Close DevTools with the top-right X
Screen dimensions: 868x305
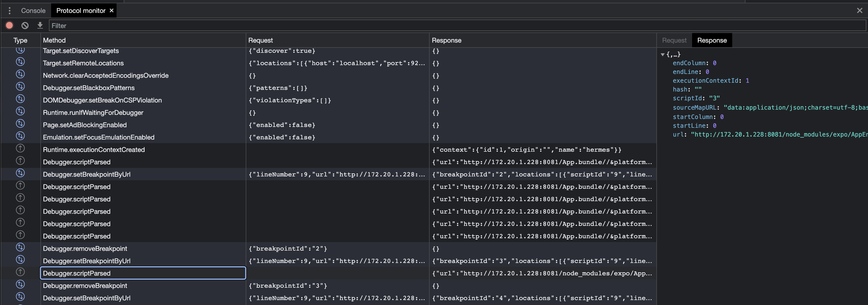[860, 10]
